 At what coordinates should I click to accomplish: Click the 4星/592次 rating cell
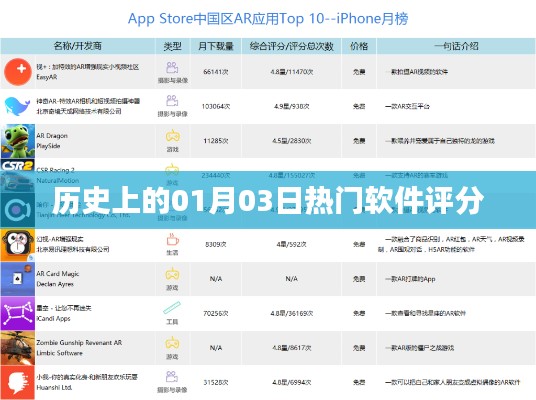coord(292,244)
